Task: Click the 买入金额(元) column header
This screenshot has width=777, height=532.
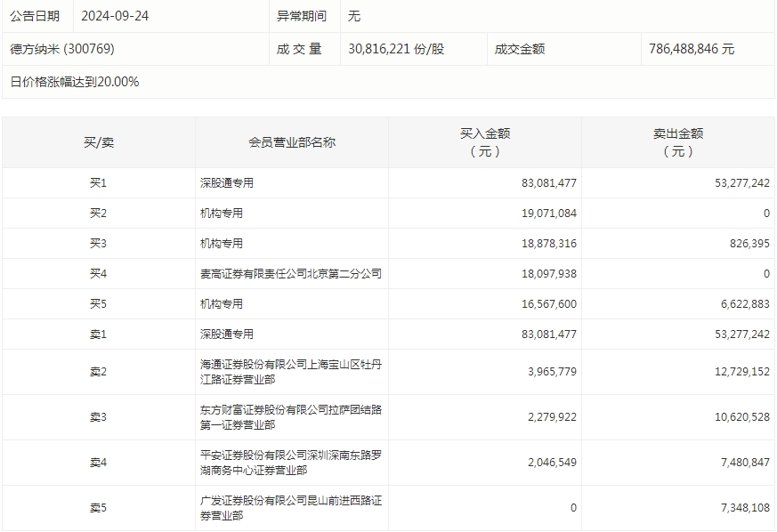Action: tap(485, 142)
